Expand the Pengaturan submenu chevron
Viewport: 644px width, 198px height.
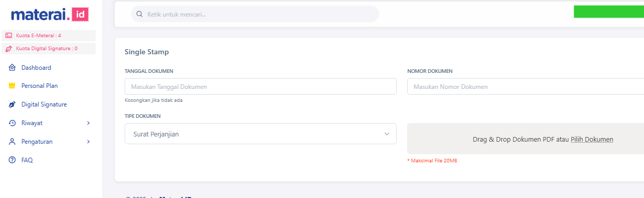88,142
